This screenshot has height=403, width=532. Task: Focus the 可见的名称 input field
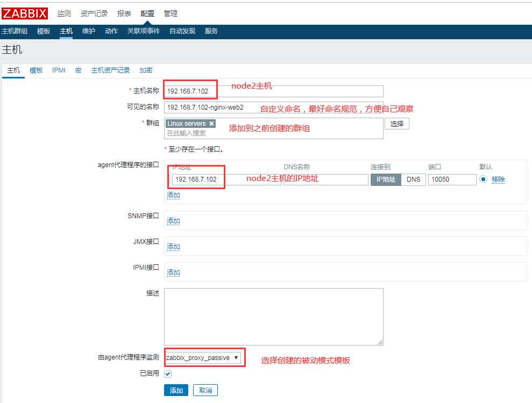coord(273,107)
